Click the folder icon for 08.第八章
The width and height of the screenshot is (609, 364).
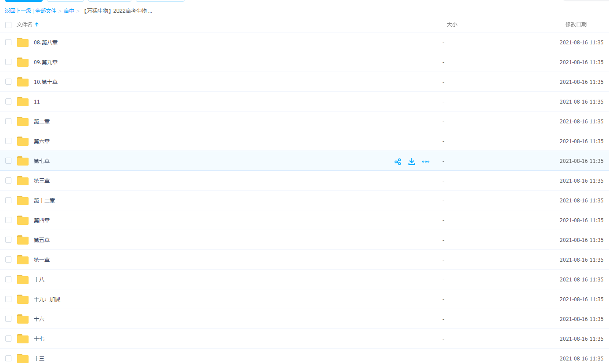click(x=23, y=43)
